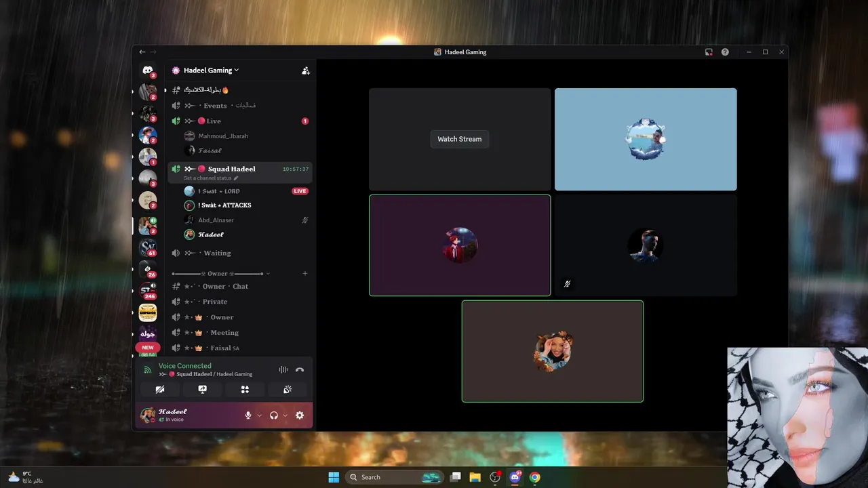The width and height of the screenshot is (868, 488).
Task: Click the taskbar Search box
Action: pyautogui.click(x=395, y=477)
